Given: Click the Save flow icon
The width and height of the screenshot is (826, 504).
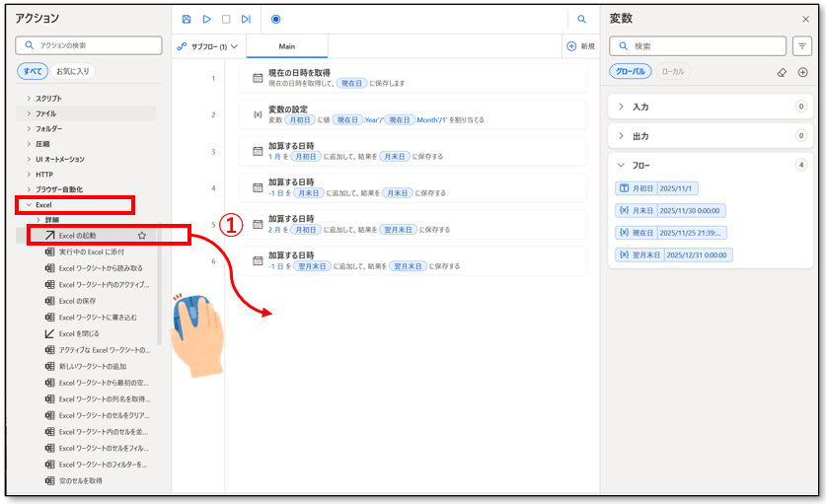Looking at the screenshot, I should (188, 19).
